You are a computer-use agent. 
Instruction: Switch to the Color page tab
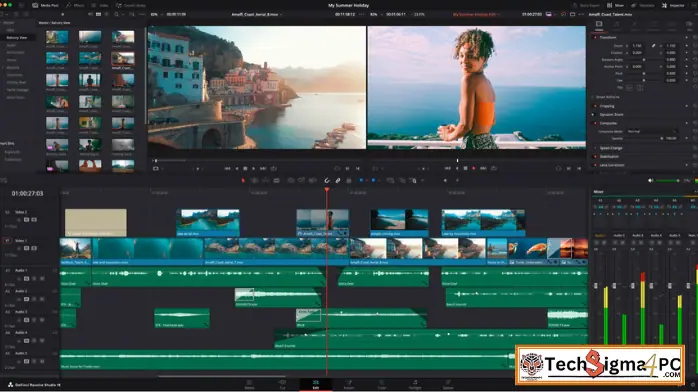pos(382,384)
